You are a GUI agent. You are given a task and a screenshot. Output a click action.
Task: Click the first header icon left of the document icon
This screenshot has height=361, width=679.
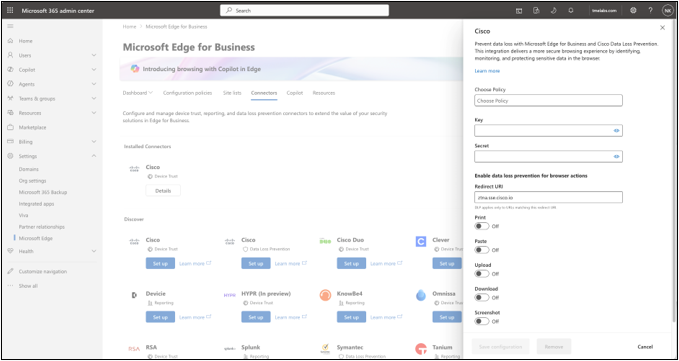click(519, 10)
